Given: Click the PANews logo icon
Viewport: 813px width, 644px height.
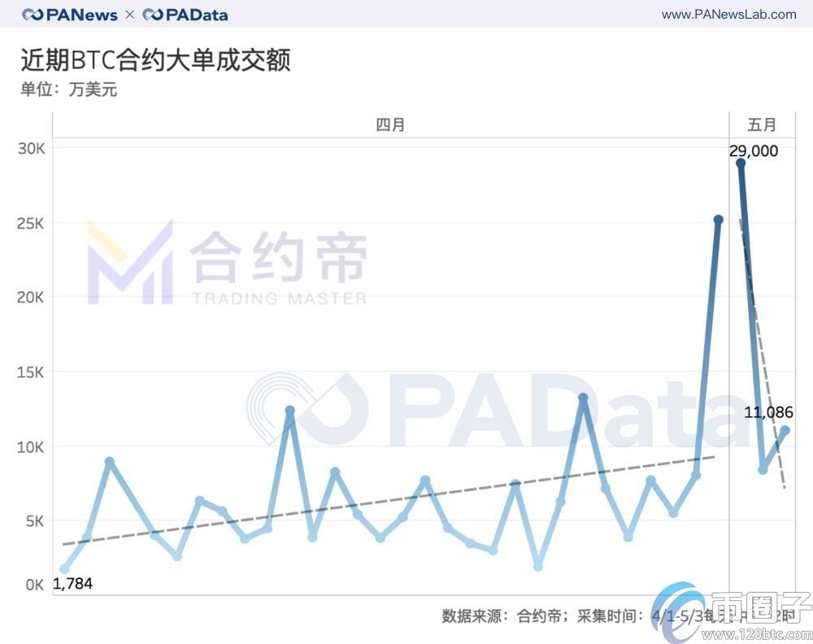Looking at the screenshot, I should click(x=31, y=14).
